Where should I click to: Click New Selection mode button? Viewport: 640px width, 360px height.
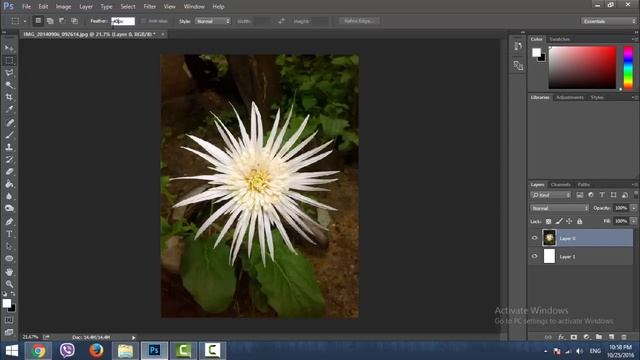pos(38,21)
